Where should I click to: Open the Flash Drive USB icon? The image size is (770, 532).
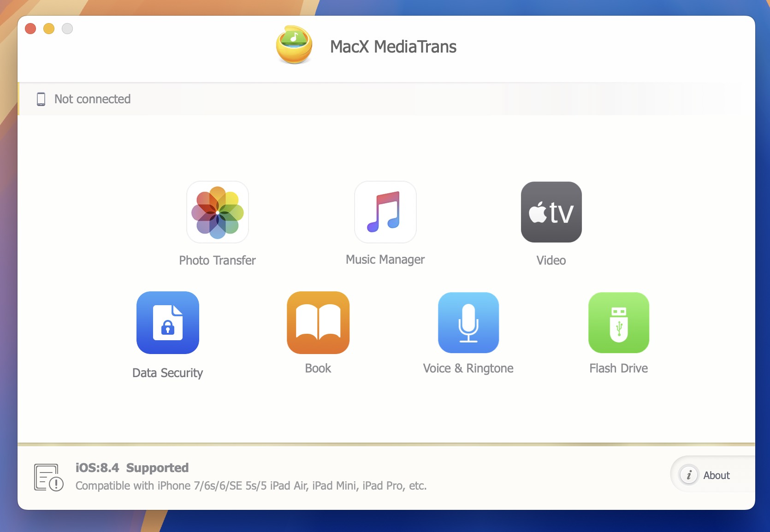(x=619, y=323)
